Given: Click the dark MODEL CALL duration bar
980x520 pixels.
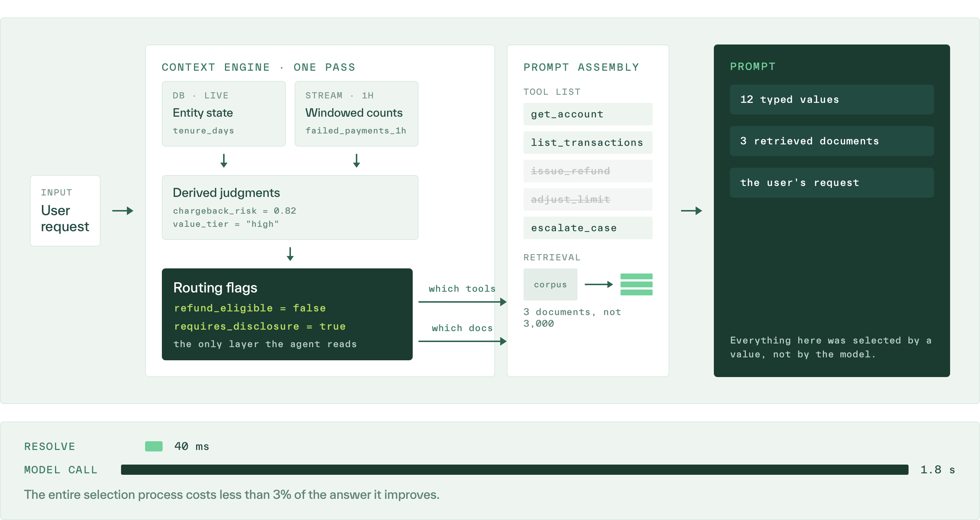Looking at the screenshot, I should (x=514, y=470).
